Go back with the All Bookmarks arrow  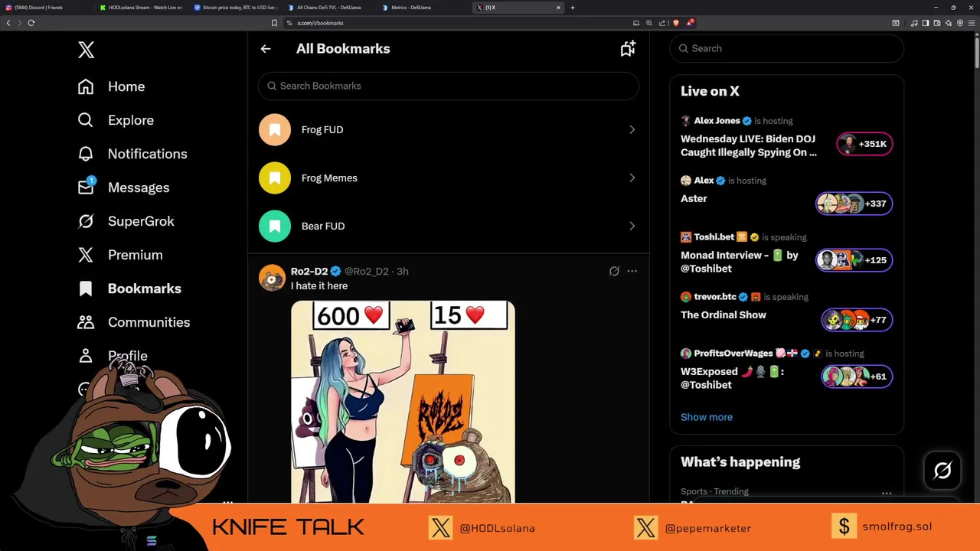(x=266, y=49)
